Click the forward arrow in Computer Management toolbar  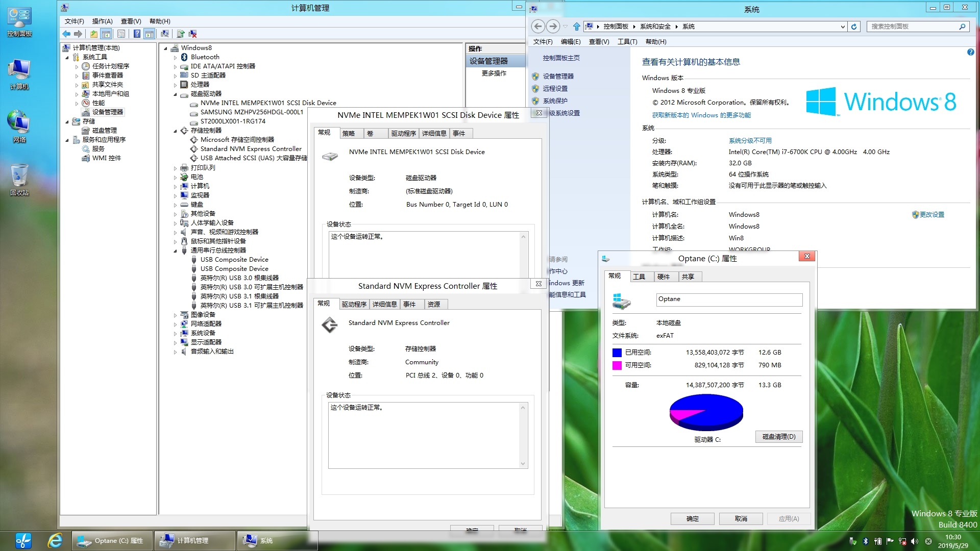(78, 34)
